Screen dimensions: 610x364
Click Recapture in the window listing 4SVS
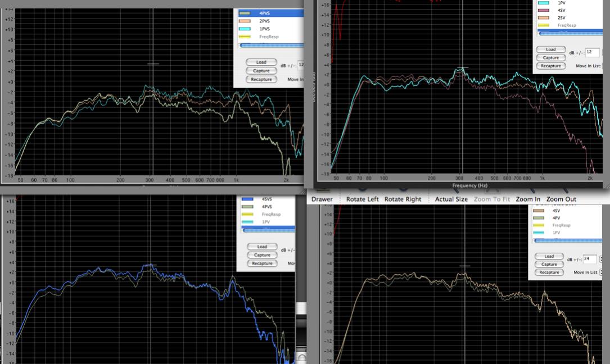tap(262, 263)
